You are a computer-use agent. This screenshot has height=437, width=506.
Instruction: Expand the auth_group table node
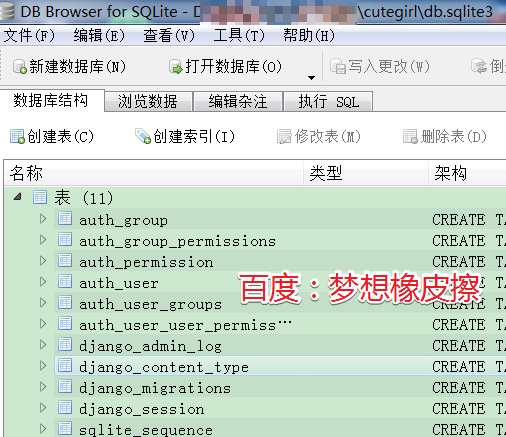[43, 219]
